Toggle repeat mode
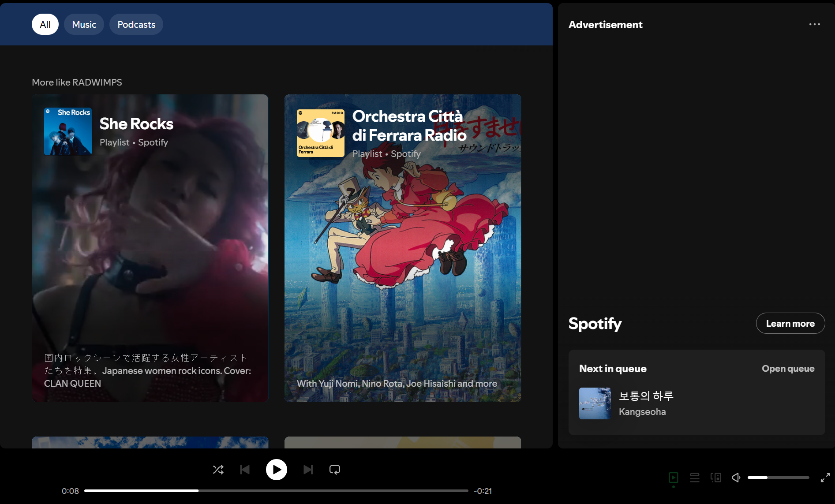This screenshot has height=504, width=835. coord(335,470)
